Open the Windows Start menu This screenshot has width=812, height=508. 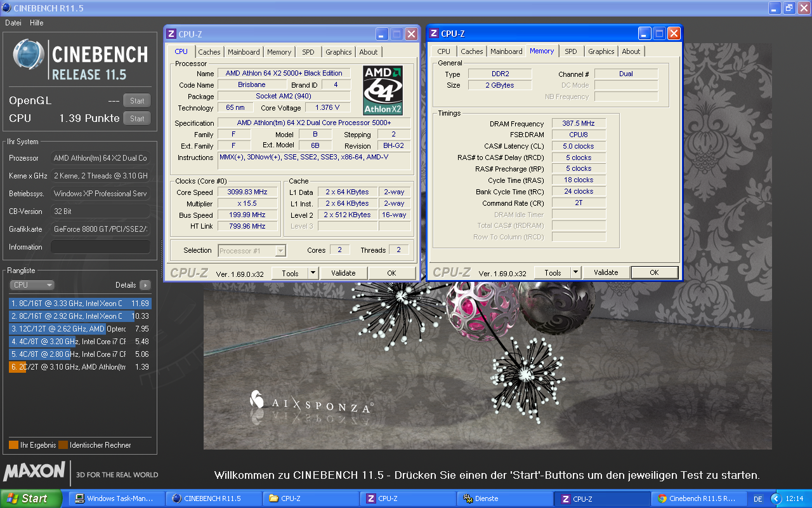(31, 498)
